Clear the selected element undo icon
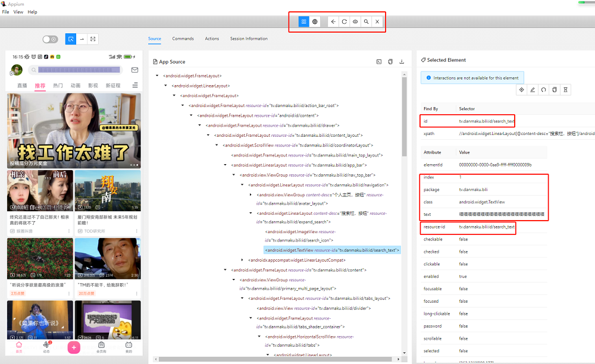Image resolution: width=595 pixels, height=364 pixels. click(x=543, y=90)
